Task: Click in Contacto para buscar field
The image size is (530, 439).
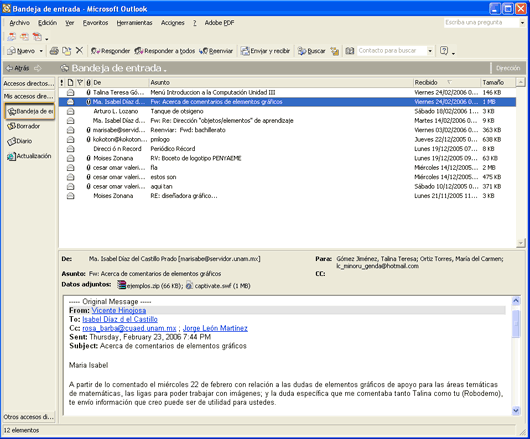Action: pos(392,51)
